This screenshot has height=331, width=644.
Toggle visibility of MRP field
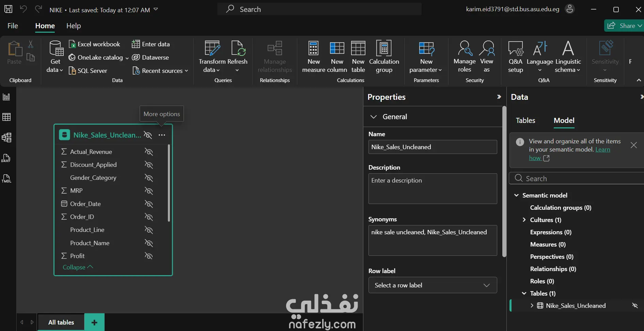click(x=149, y=191)
